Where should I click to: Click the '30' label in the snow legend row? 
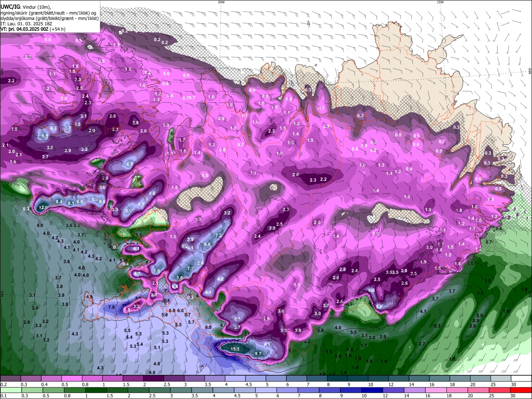[x=513, y=384]
